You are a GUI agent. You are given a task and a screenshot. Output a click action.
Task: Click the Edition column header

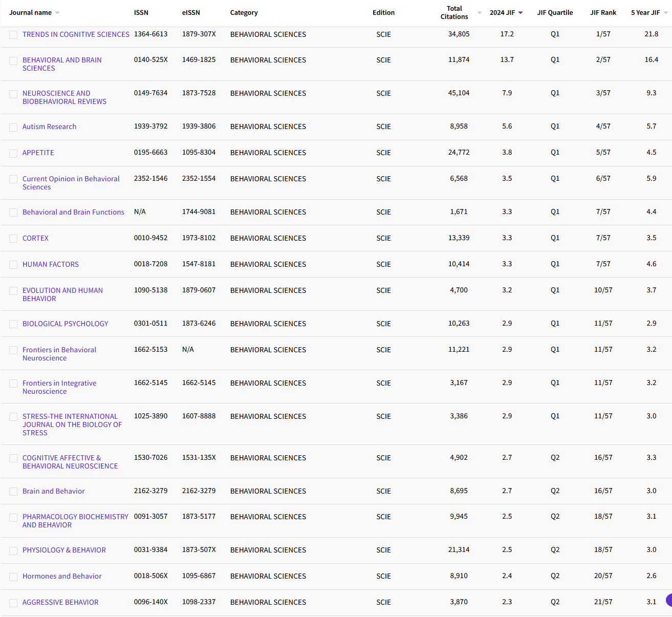pyautogui.click(x=383, y=13)
